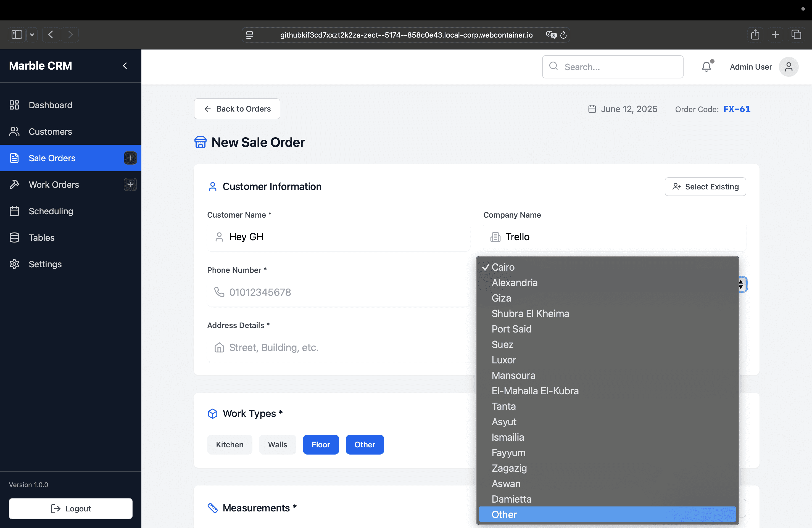Click the FX-61 order code
The width and height of the screenshot is (812, 528).
pyautogui.click(x=737, y=109)
